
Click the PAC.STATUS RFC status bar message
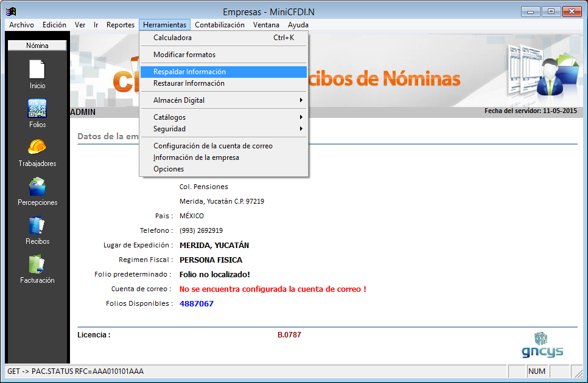75,371
